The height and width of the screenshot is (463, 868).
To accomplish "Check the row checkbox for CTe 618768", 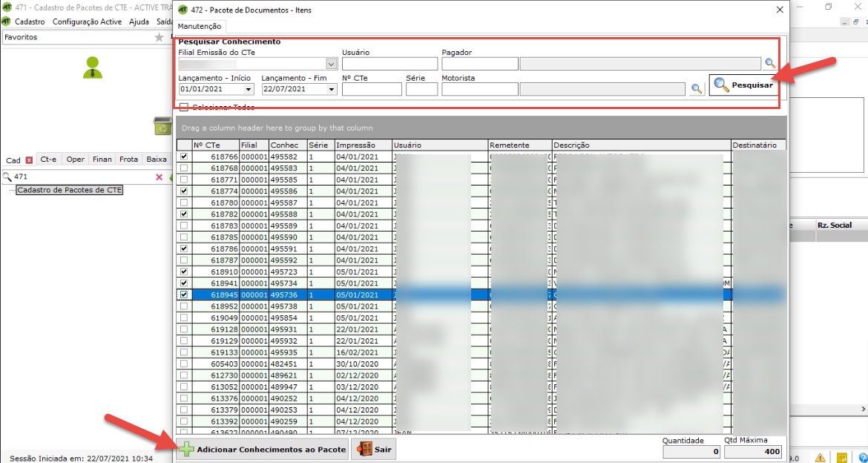I will pos(183,168).
